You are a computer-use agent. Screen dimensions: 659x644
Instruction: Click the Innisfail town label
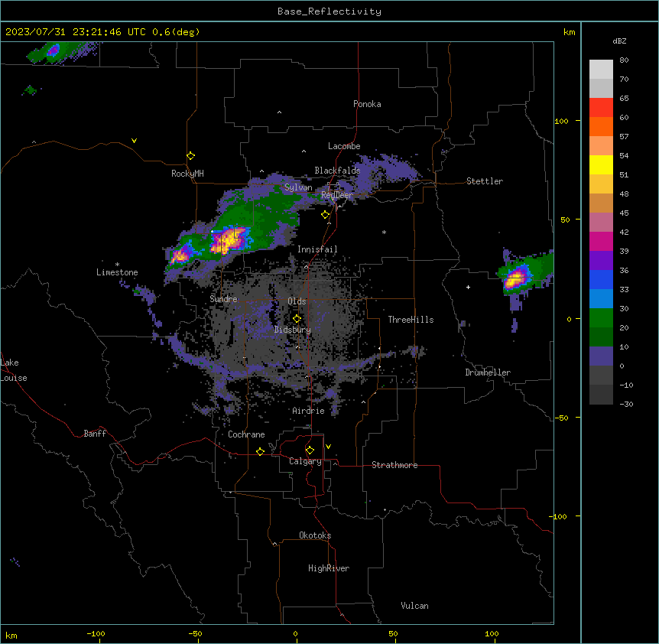point(317,249)
